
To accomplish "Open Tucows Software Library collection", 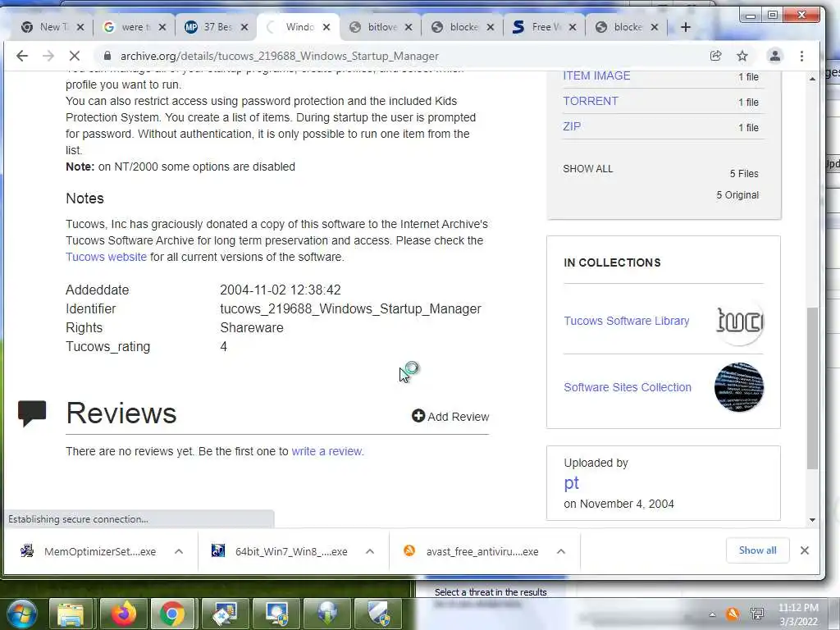I will (x=626, y=321).
